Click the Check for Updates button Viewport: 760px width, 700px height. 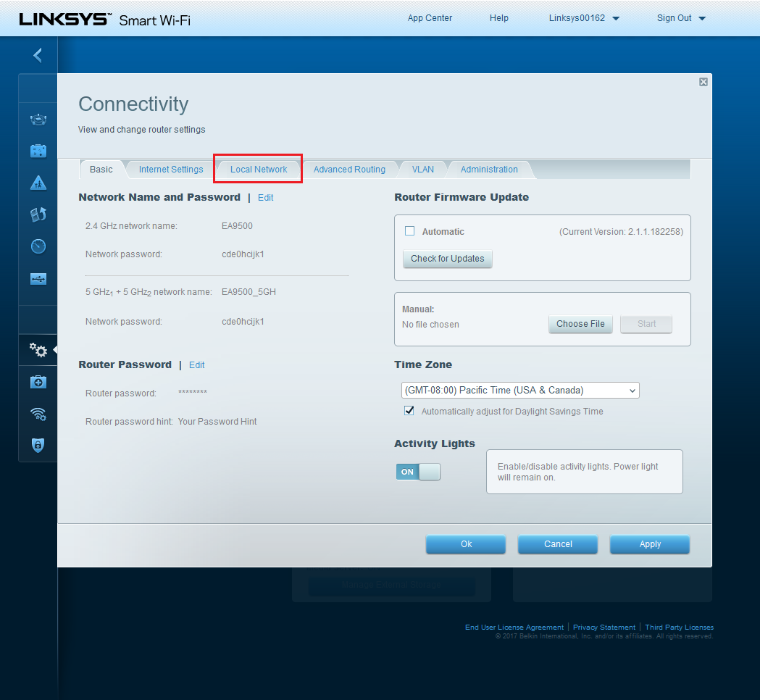point(447,259)
